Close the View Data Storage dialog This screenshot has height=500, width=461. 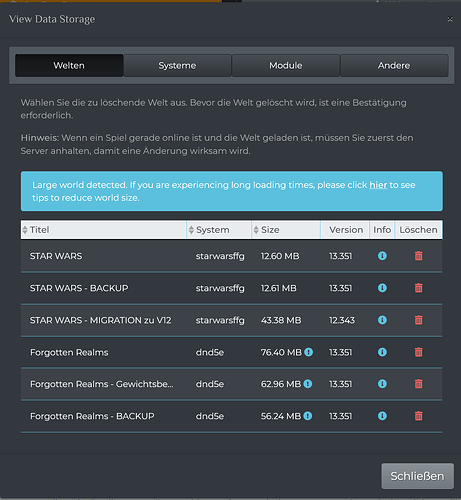pos(450,19)
